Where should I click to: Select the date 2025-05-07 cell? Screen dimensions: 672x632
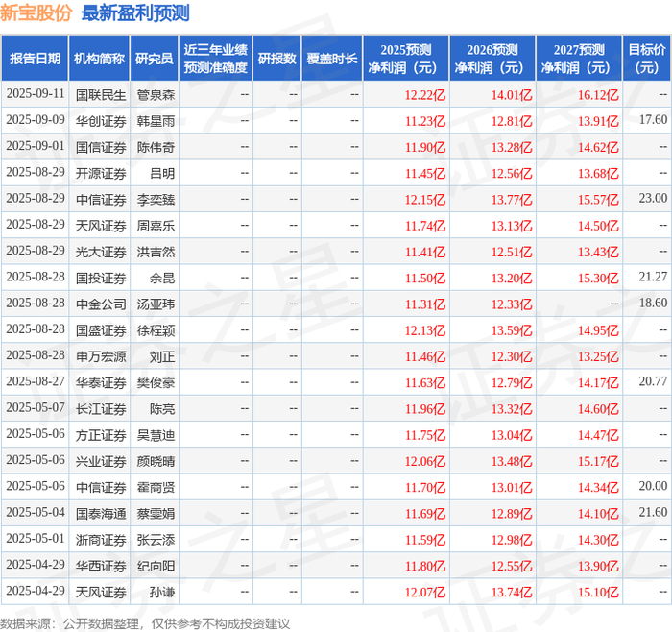point(36,408)
